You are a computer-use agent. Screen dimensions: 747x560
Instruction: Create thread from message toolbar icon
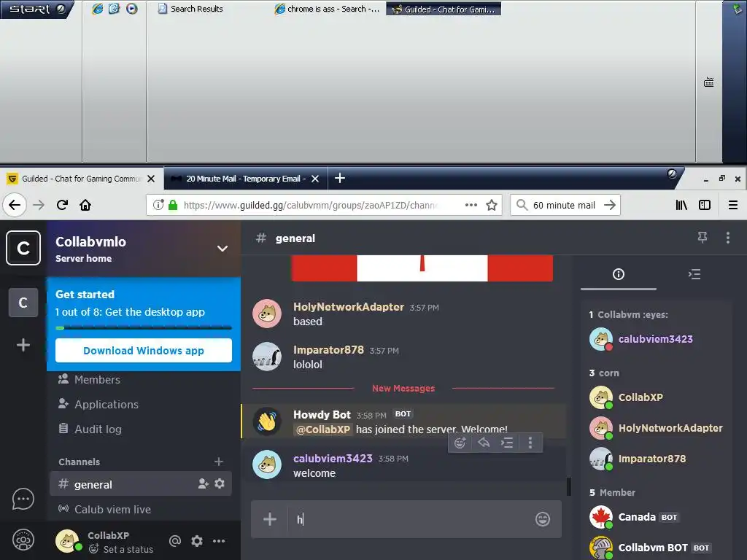coord(507,443)
